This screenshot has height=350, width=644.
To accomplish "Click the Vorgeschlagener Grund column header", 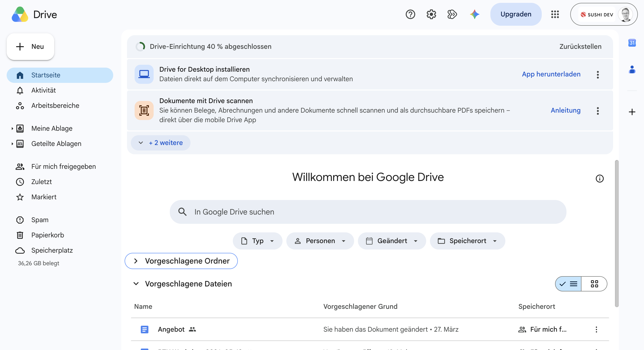I will tap(360, 306).
